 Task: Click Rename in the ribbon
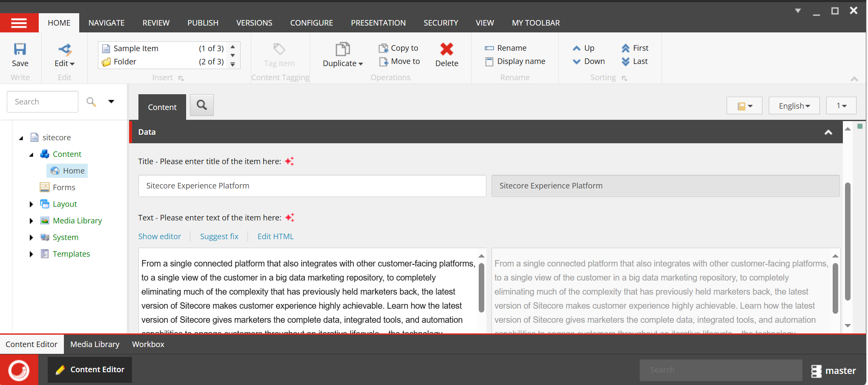[x=506, y=48]
